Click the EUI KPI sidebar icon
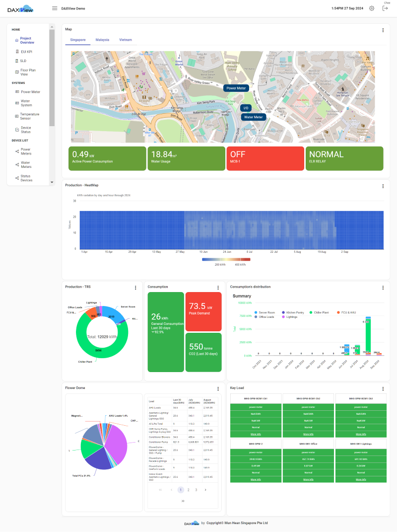This screenshot has width=397, height=532. (x=17, y=52)
